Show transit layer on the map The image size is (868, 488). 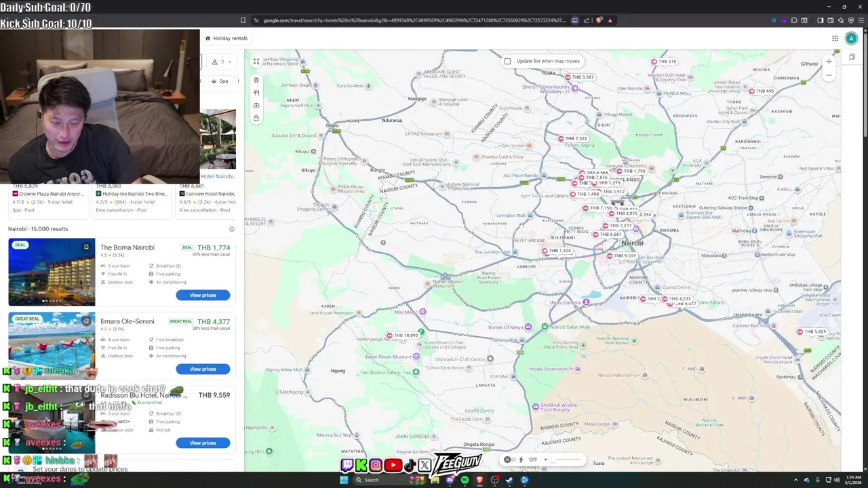256,80
